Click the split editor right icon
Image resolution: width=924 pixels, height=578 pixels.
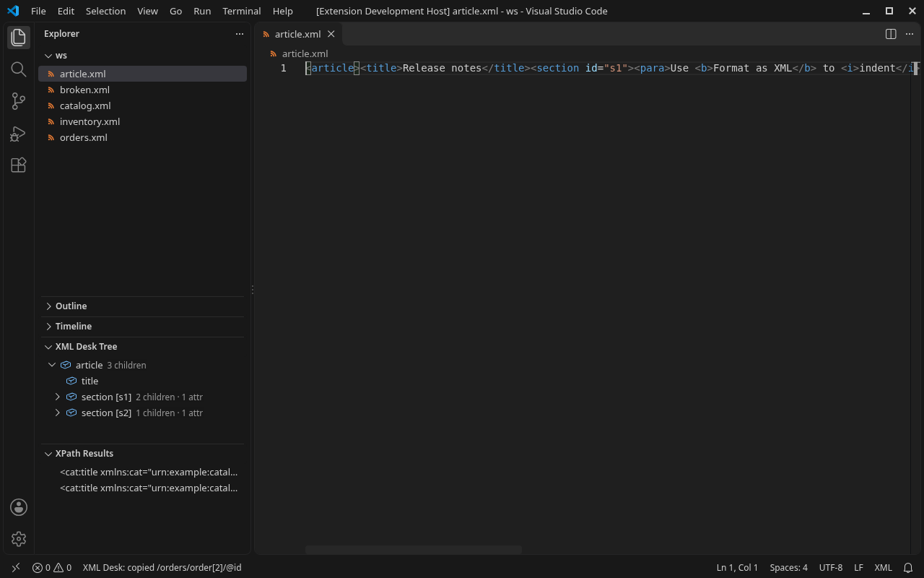[891, 34]
